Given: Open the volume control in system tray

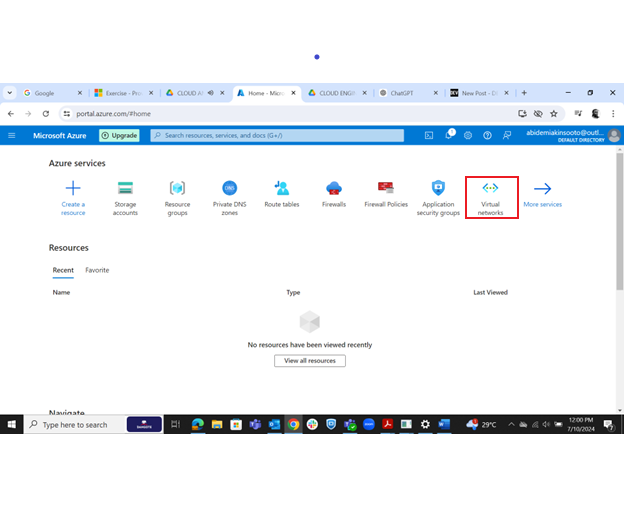Looking at the screenshot, I should 546,424.
